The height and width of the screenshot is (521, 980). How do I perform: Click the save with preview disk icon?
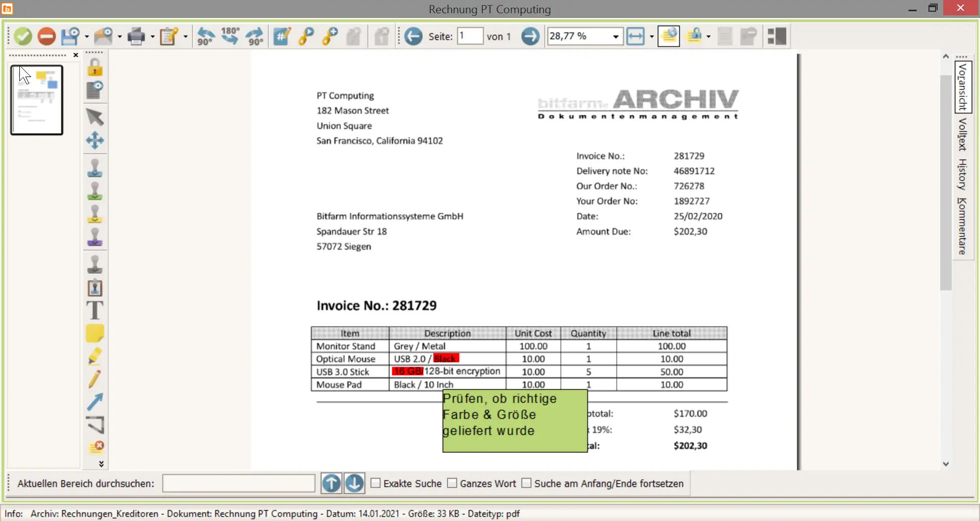coord(70,36)
